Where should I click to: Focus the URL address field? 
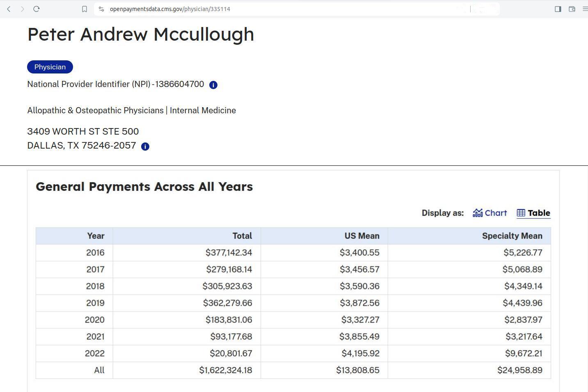click(287, 9)
